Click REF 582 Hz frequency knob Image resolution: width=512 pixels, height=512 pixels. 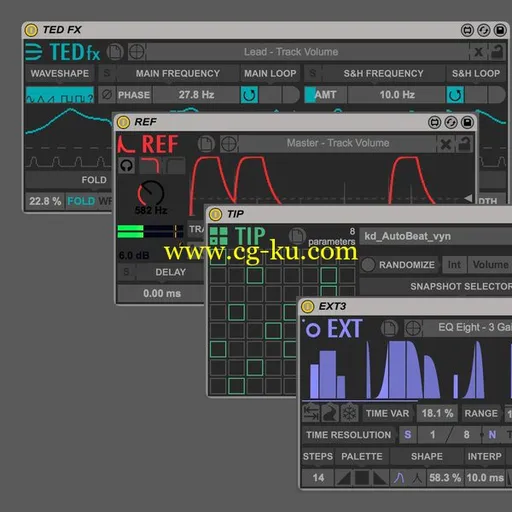151,194
